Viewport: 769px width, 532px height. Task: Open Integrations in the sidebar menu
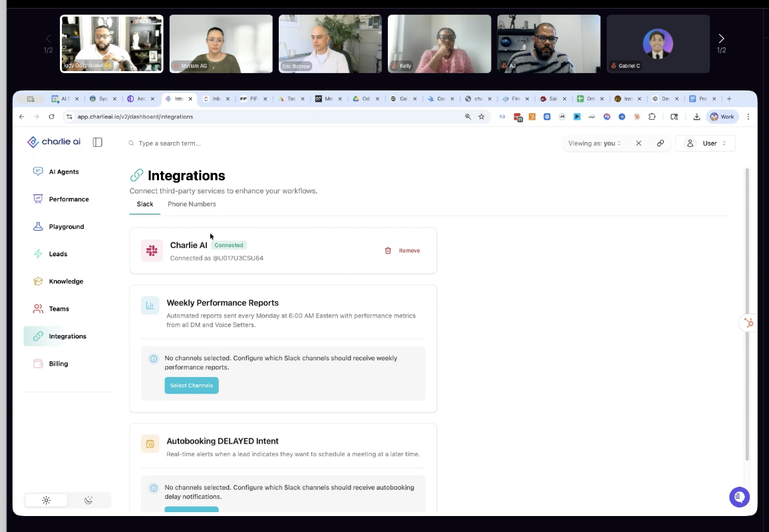[68, 336]
